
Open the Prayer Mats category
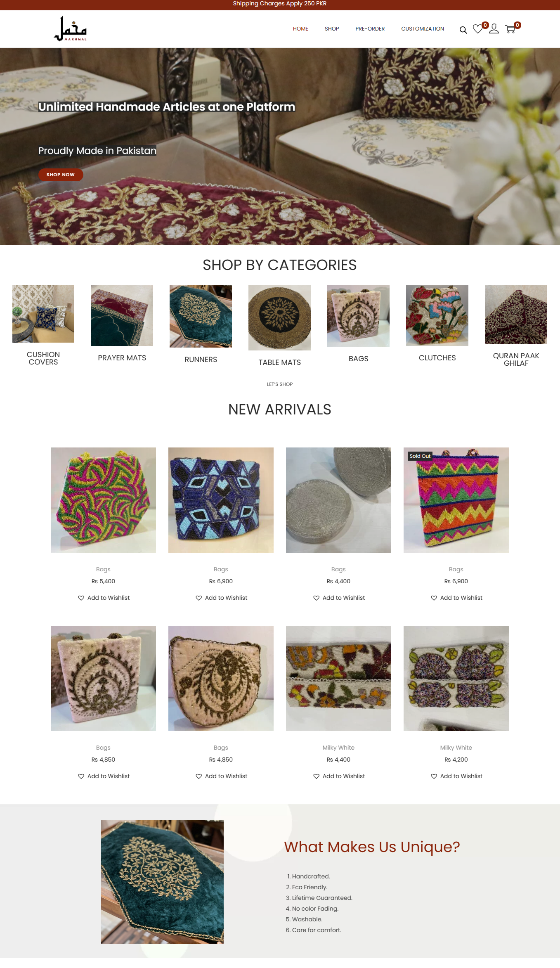tap(122, 315)
